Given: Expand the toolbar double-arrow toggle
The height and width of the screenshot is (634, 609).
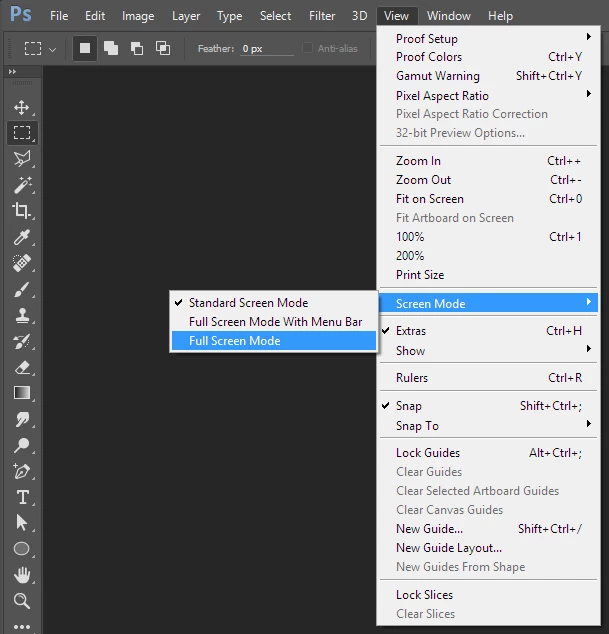Looking at the screenshot, I should (x=12, y=72).
